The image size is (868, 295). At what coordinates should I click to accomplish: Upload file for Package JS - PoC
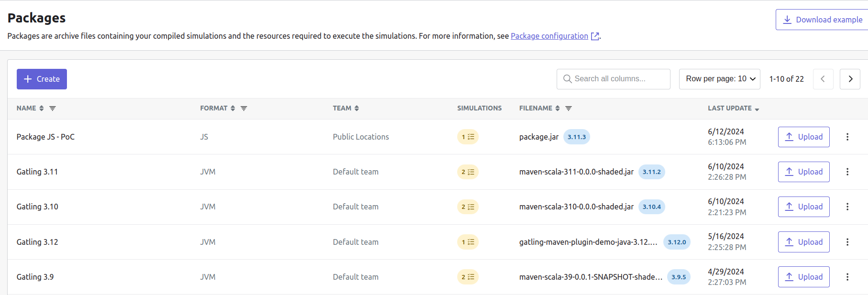click(804, 137)
